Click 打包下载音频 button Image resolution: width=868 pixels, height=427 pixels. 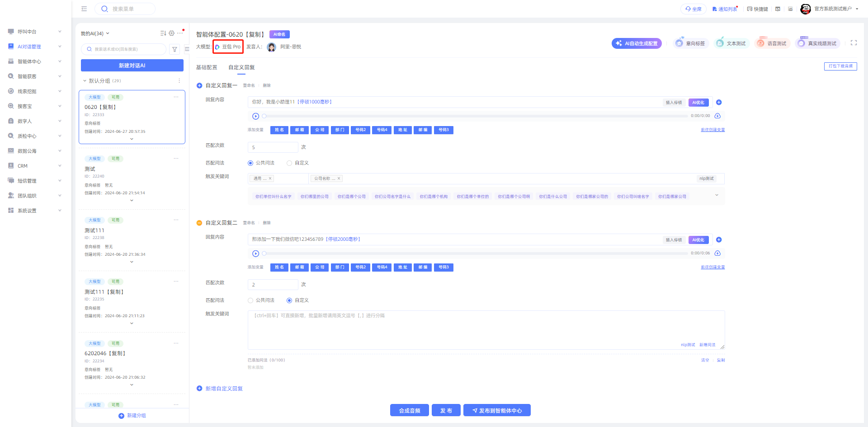click(840, 66)
